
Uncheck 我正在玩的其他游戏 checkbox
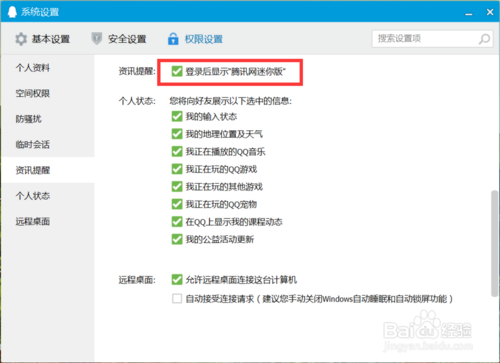pos(177,187)
